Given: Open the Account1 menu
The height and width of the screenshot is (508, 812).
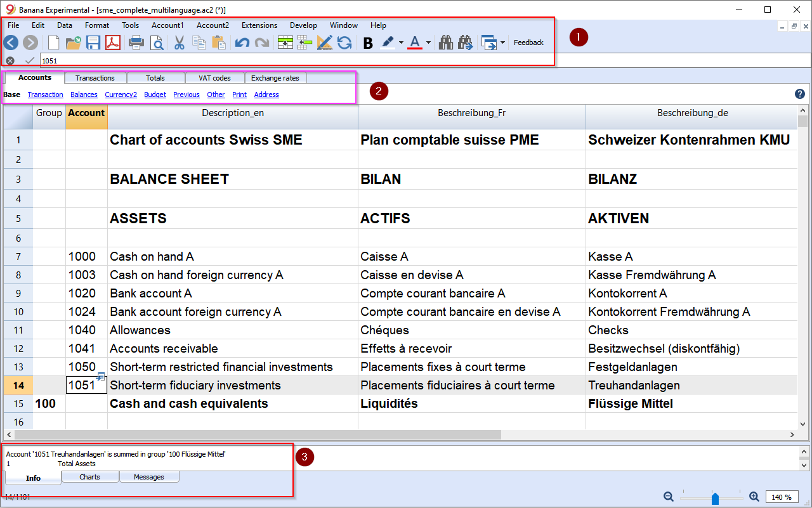Looking at the screenshot, I should tap(167, 25).
